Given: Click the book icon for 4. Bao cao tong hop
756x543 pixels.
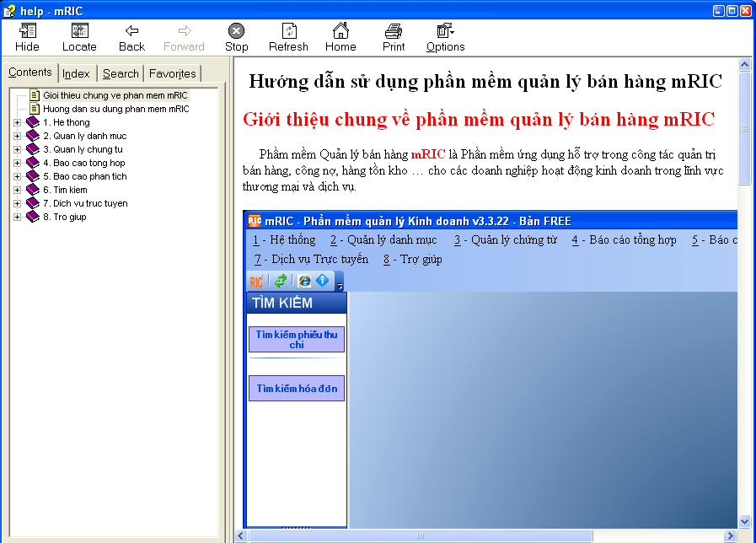Looking at the screenshot, I should [x=33, y=163].
